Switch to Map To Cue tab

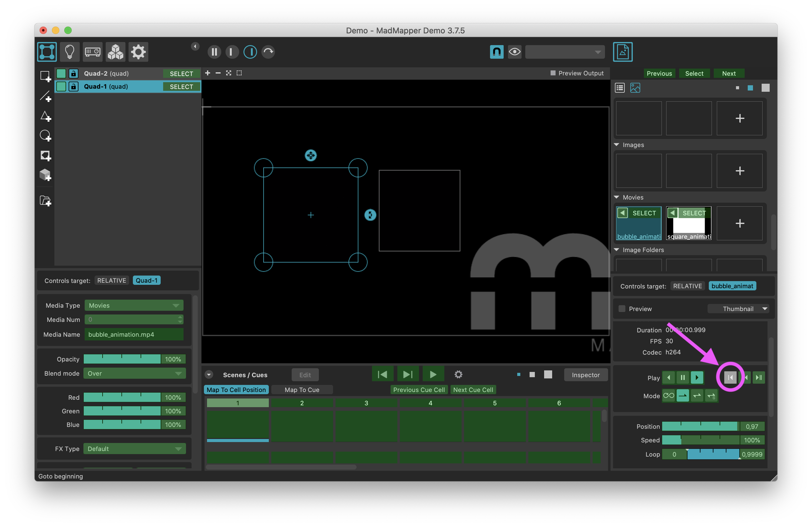click(x=302, y=390)
